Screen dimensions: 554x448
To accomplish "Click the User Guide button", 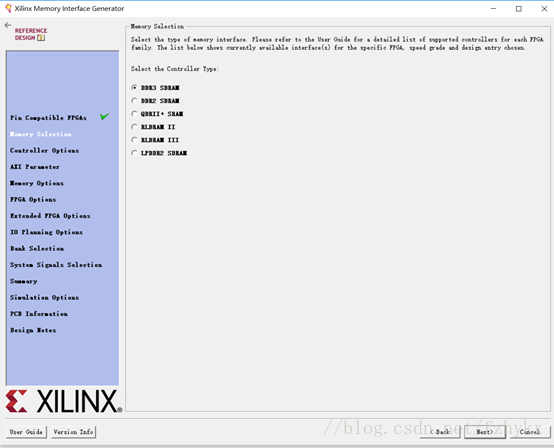I will (x=26, y=432).
